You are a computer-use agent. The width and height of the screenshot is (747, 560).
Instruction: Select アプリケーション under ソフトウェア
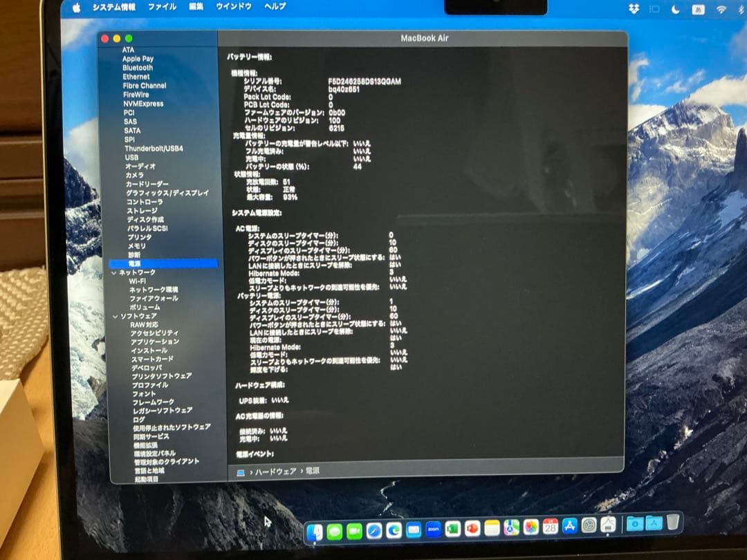coord(155,342)
